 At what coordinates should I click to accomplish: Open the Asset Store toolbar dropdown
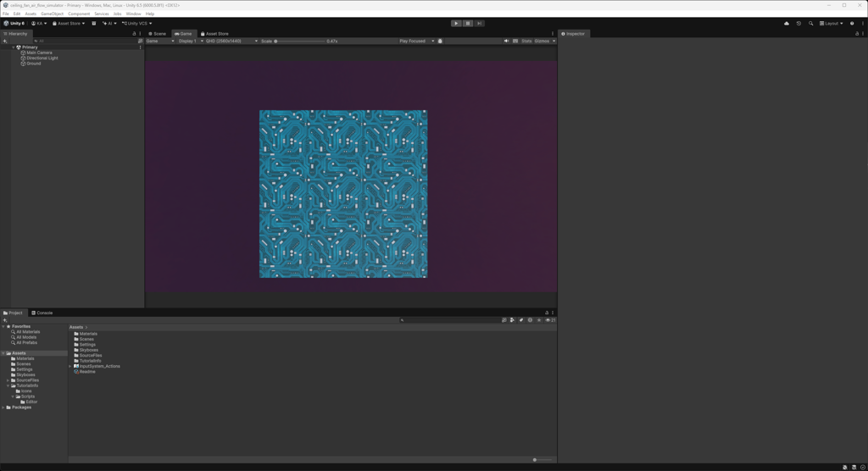point(69,23)
